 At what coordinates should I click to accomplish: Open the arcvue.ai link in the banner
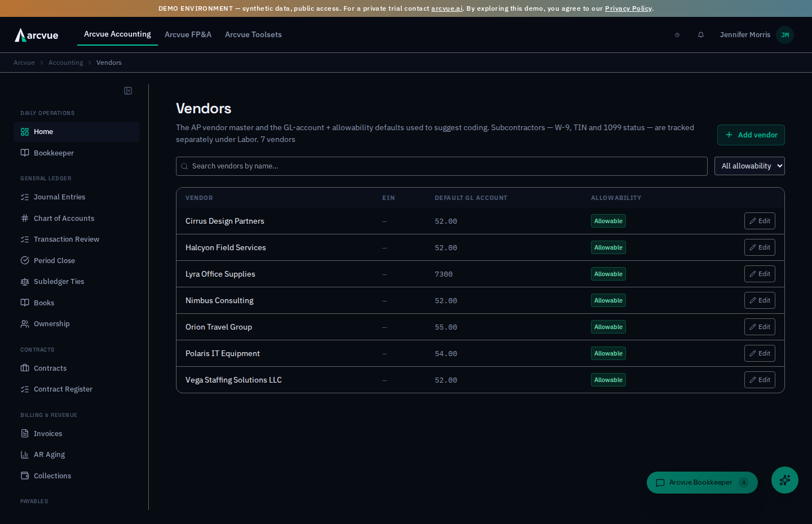pos(447,8)
